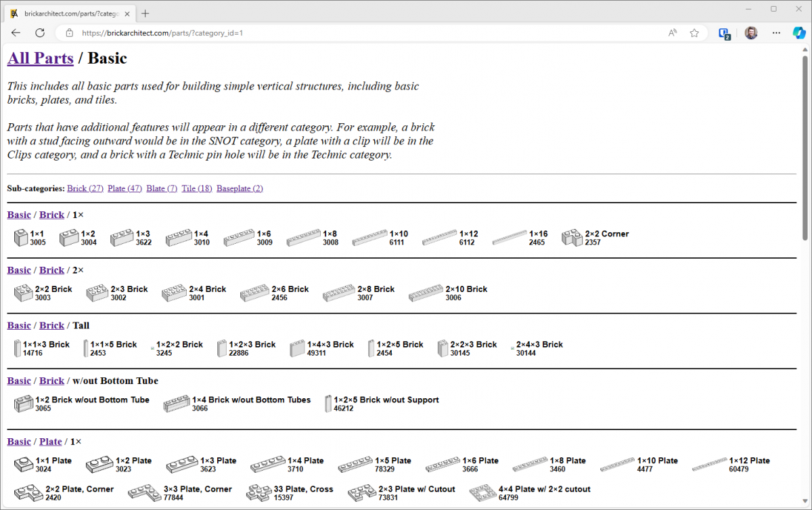Open the Copilot icon in browser toolbar
The width and height of the screenshot is (812, 510).
pos(799,33)
